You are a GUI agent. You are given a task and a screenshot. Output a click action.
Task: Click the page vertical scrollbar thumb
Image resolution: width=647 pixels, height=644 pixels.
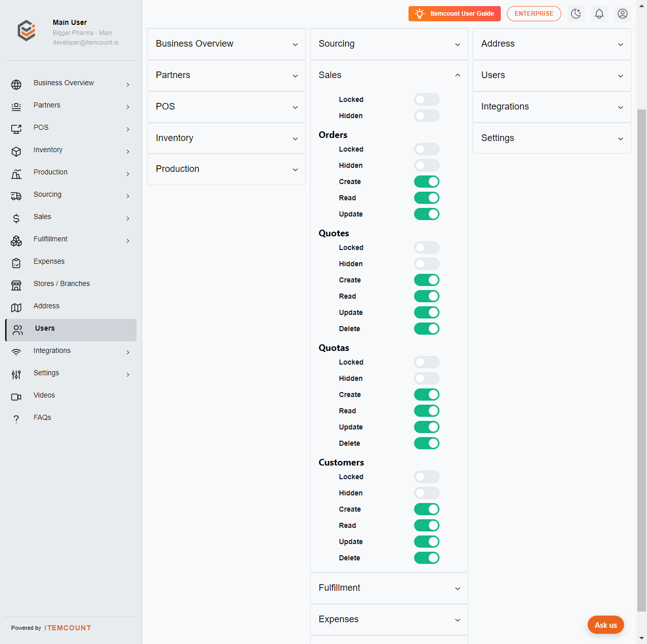[x=642, y=360]
